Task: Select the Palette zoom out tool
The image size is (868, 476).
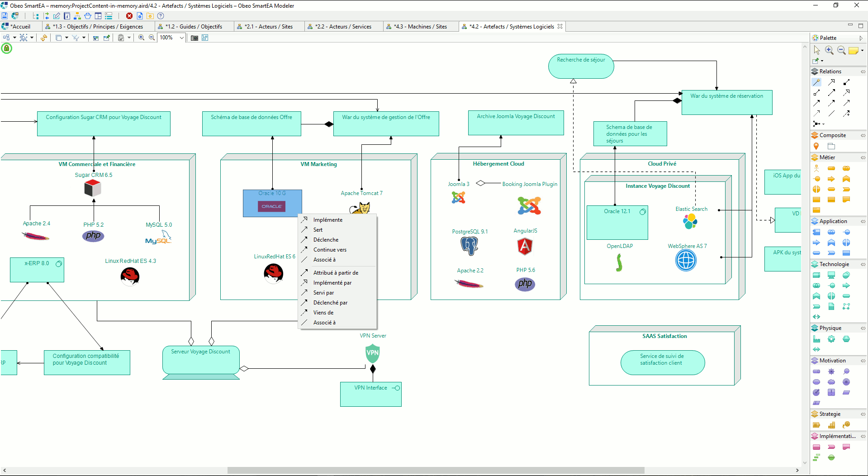Action: click(x=841, y=50)
